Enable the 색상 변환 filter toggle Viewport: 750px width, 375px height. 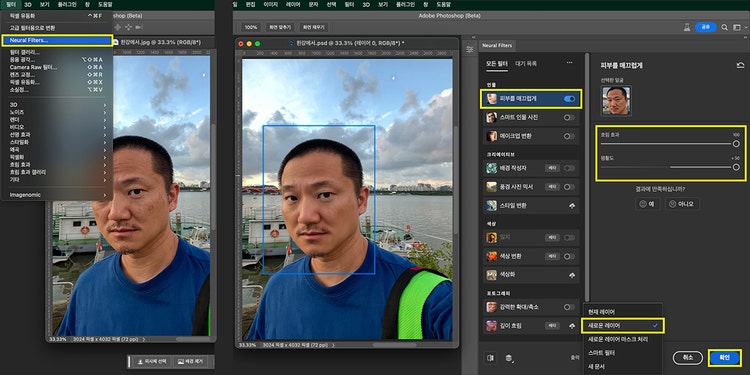pyautogui.click(x=569, y=256)
